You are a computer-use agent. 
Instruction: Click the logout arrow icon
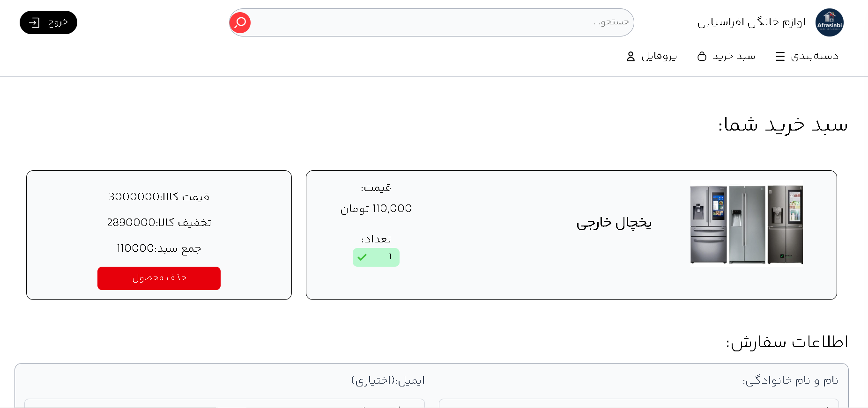[34, 22]
